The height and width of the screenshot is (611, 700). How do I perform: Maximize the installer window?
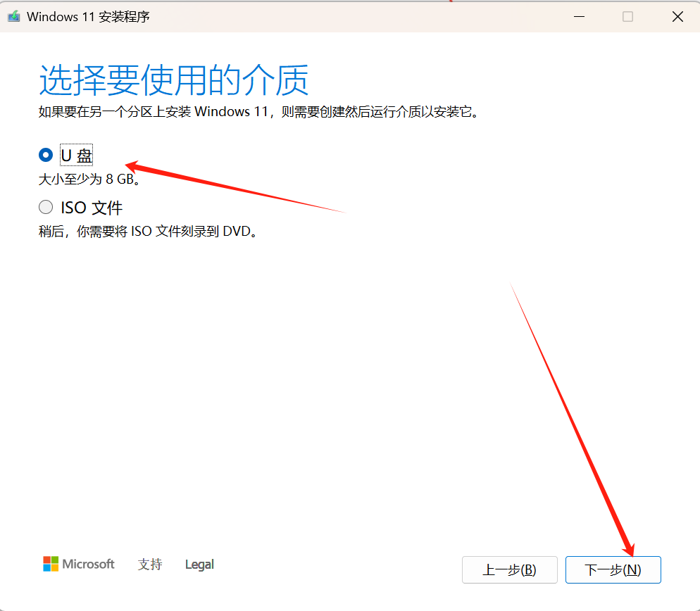(x=627, y=15)
